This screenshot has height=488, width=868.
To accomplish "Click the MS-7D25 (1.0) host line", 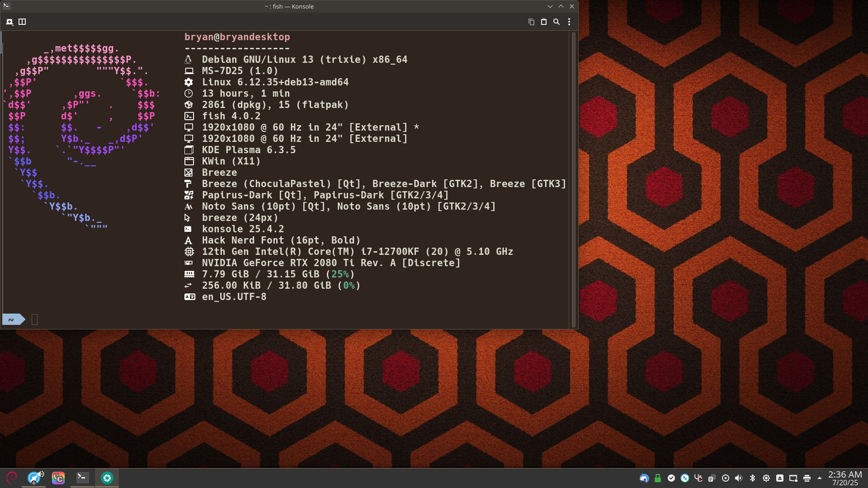I will click(x=240, y=71).
